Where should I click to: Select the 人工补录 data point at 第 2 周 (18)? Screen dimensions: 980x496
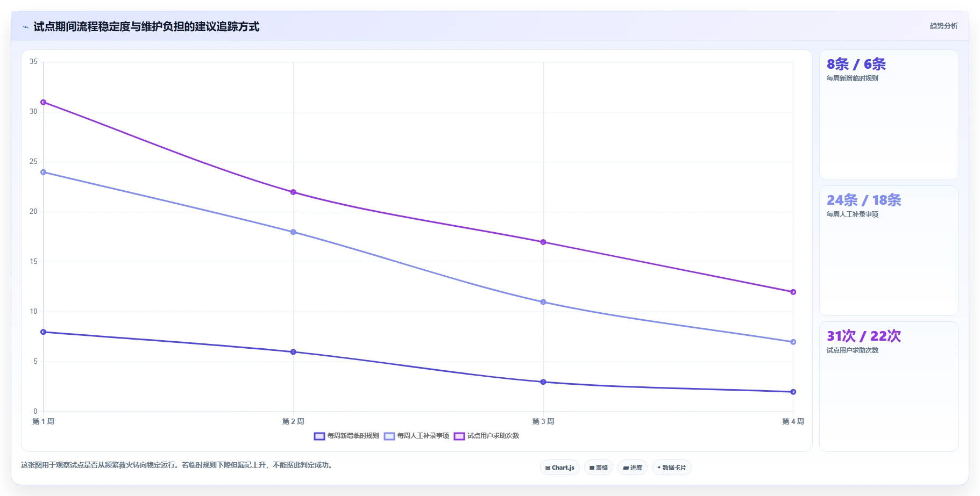click(293, 232)
